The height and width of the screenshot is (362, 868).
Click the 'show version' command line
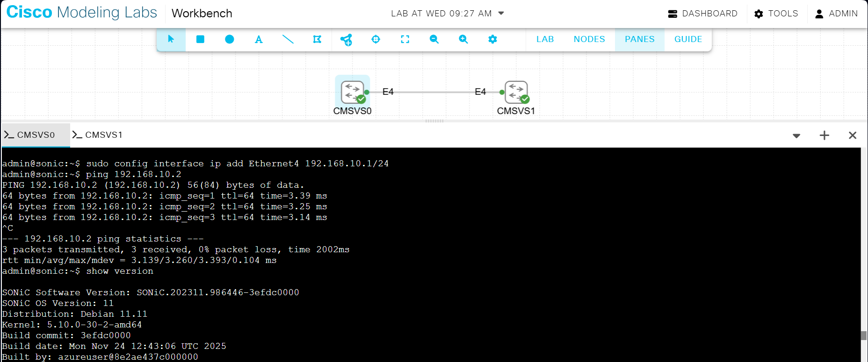click(78, 271)
